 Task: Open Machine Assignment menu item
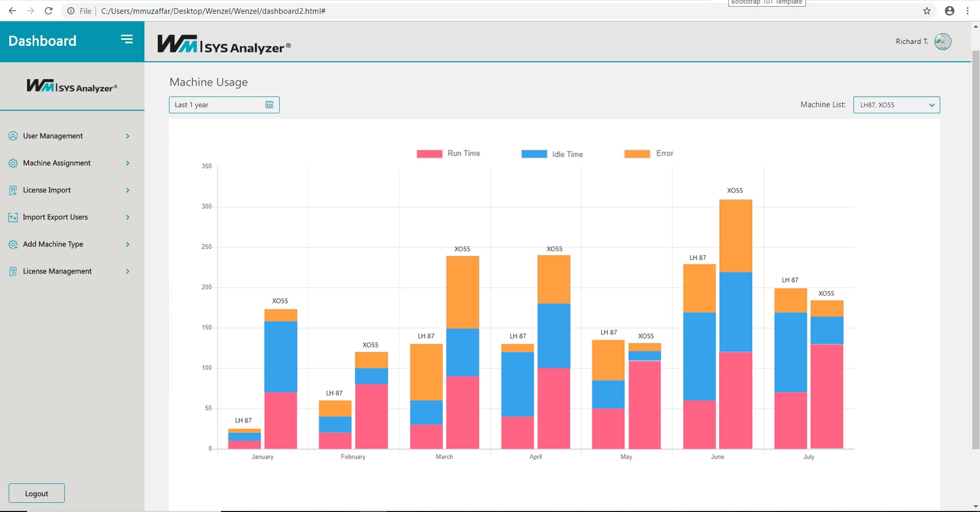(57, 163)
